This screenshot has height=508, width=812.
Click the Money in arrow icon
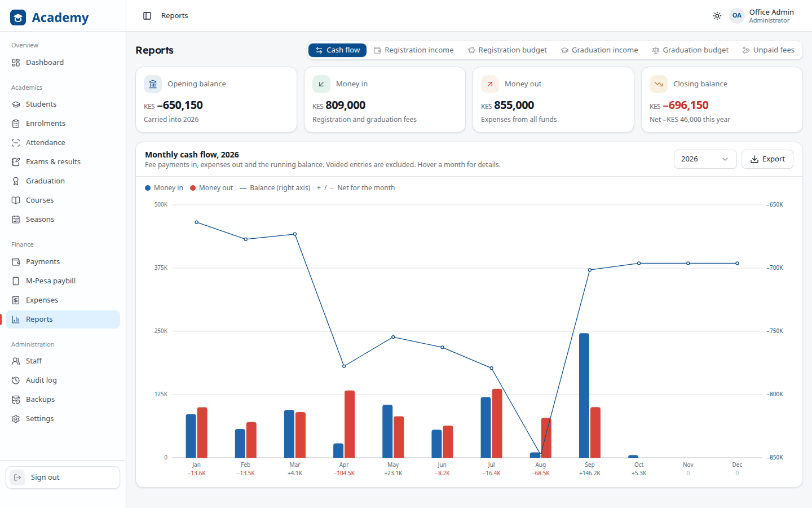tap(321, 84)
